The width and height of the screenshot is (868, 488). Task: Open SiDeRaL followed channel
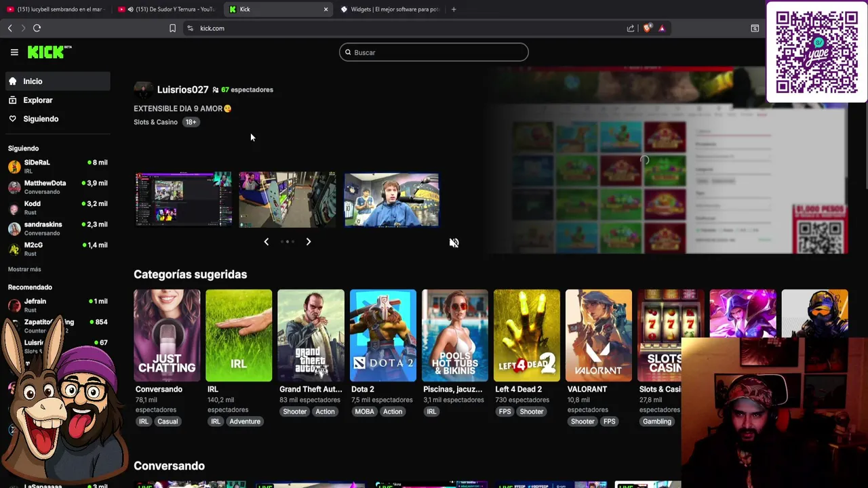57,166
